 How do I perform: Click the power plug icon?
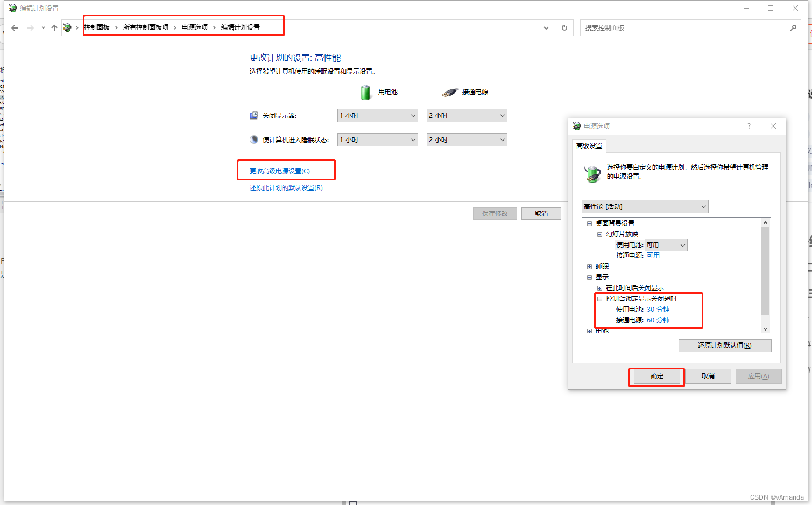pyautogui.click(x=450, y=93)
